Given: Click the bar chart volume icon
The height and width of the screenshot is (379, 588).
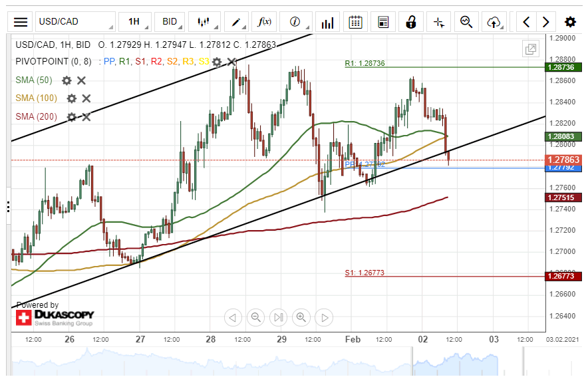Looking at the screenshot, I should click(327, 22).
